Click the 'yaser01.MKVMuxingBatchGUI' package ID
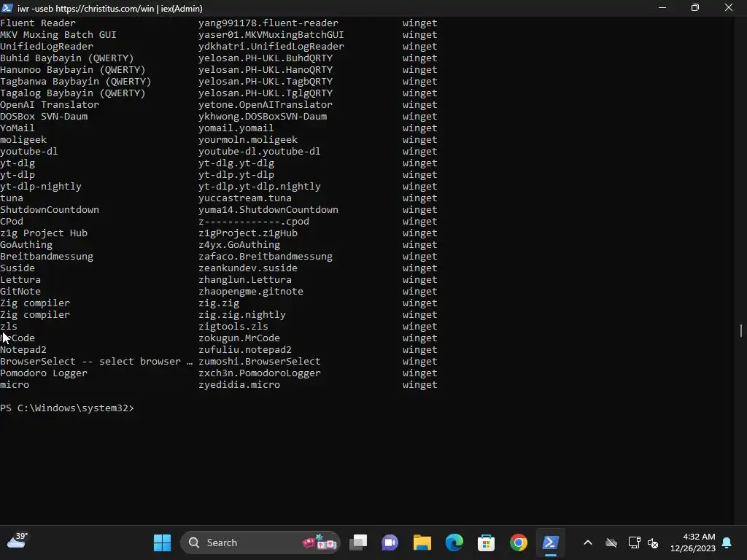747x560 pixels. (x=271, y=35)
